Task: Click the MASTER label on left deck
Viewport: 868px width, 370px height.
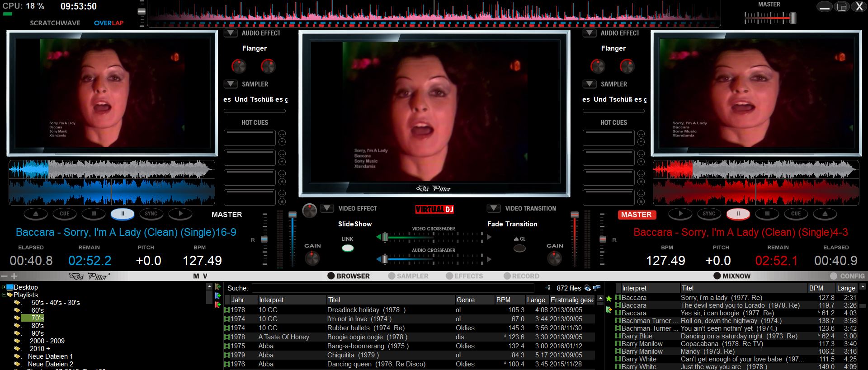Action: tap(227, 215)
